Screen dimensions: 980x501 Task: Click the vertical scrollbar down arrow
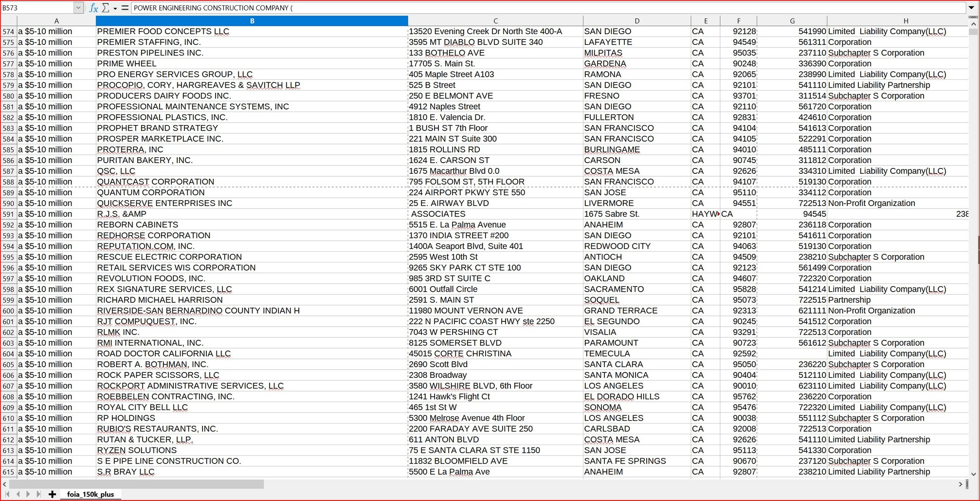click(973, 474)
